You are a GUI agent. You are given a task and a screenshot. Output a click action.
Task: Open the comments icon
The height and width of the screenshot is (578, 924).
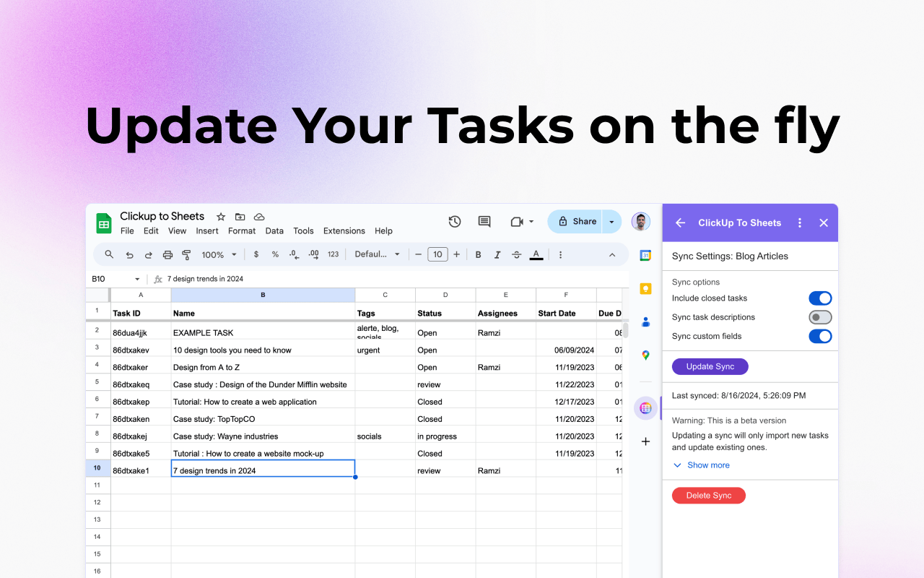484,222
